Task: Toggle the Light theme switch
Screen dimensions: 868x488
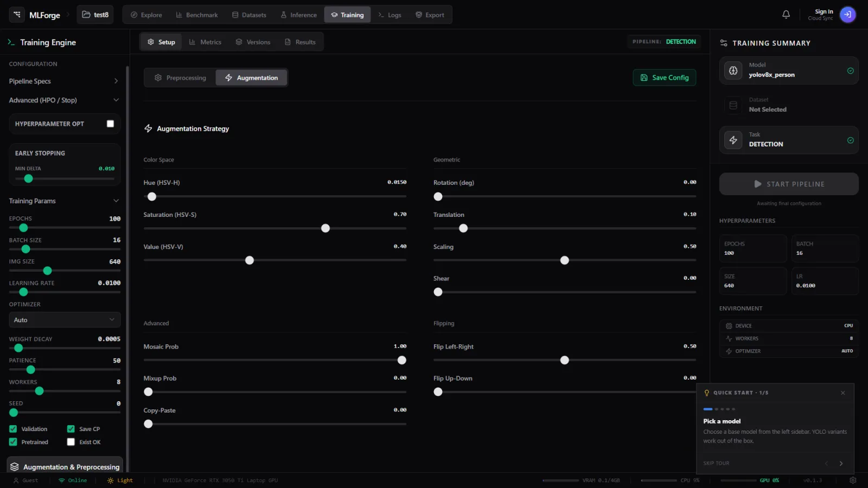Action: coord(120,480)
